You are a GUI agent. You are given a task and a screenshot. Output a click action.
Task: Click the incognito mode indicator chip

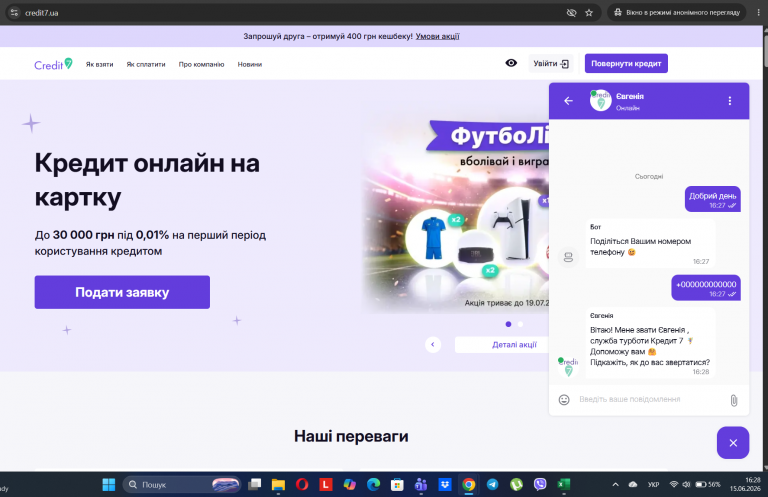(677, 13)
